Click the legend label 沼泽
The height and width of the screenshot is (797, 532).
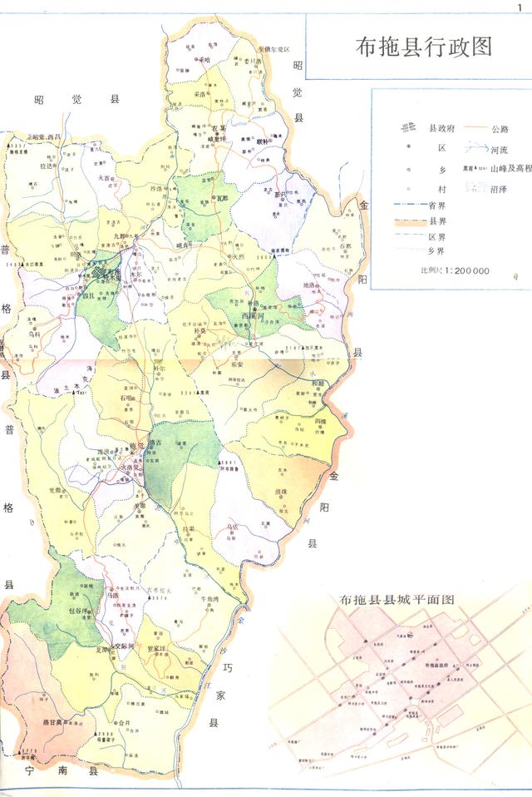pyautogui.click(x=499, y=189)
